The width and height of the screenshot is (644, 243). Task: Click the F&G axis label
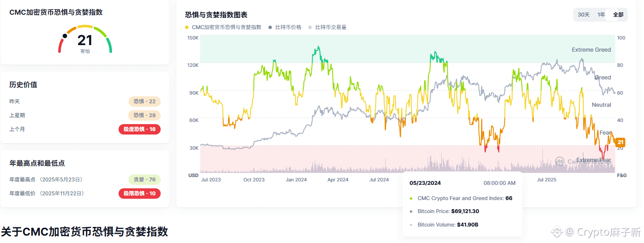(621, 175)
